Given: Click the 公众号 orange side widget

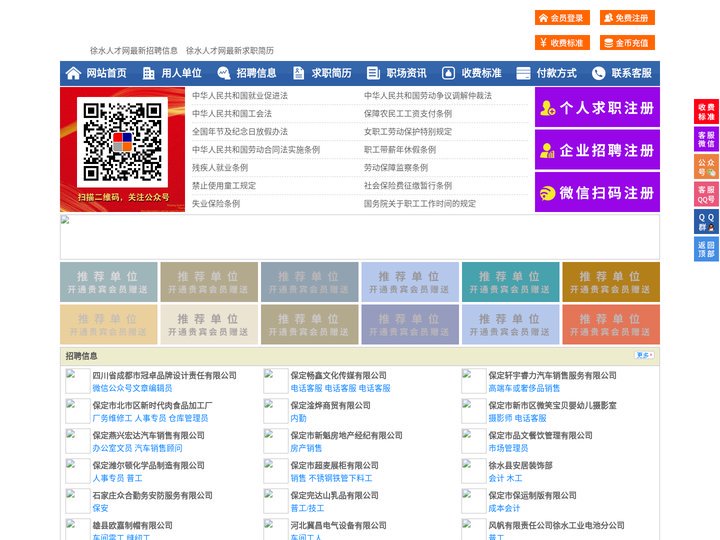Looking at the screenshot, I should 706,167.
